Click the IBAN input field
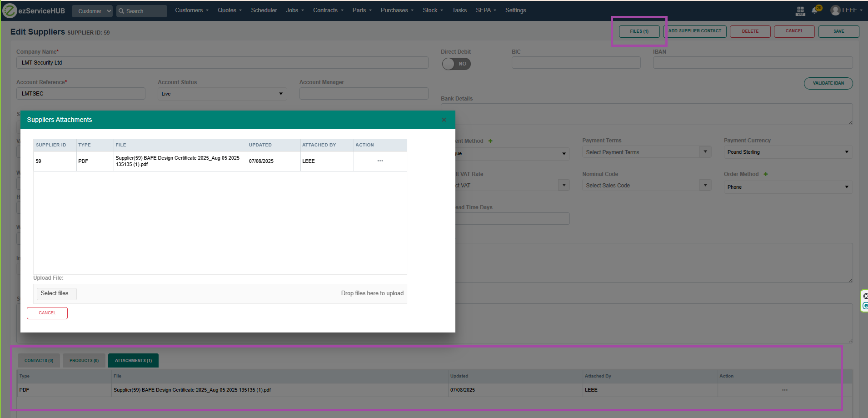The image size is (868, 418). click(x=753, y=63)
